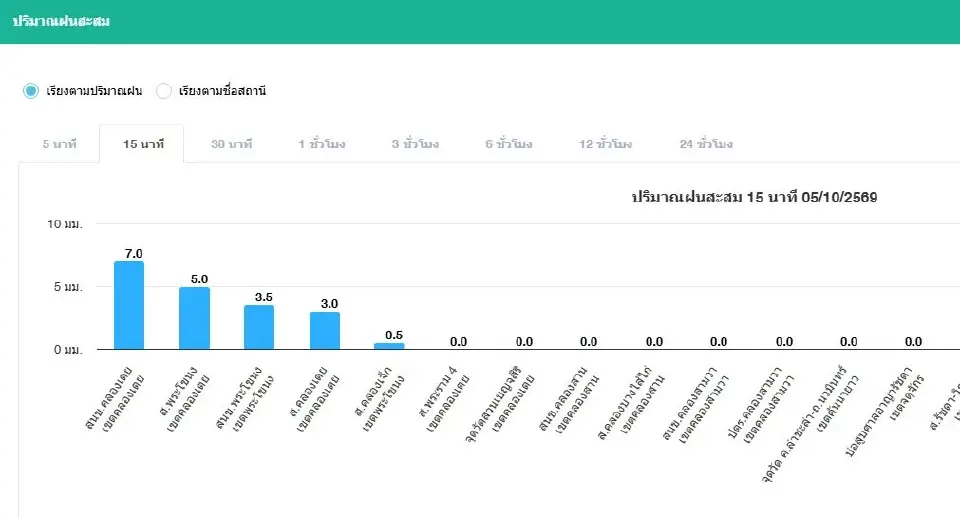Click the ปริมาณฝนสะสม header title

click(61, 21)
